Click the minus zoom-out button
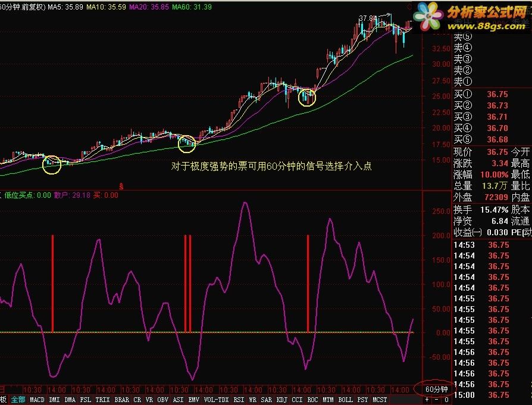This screenshot has height=405, width=532. pos(437,400)
